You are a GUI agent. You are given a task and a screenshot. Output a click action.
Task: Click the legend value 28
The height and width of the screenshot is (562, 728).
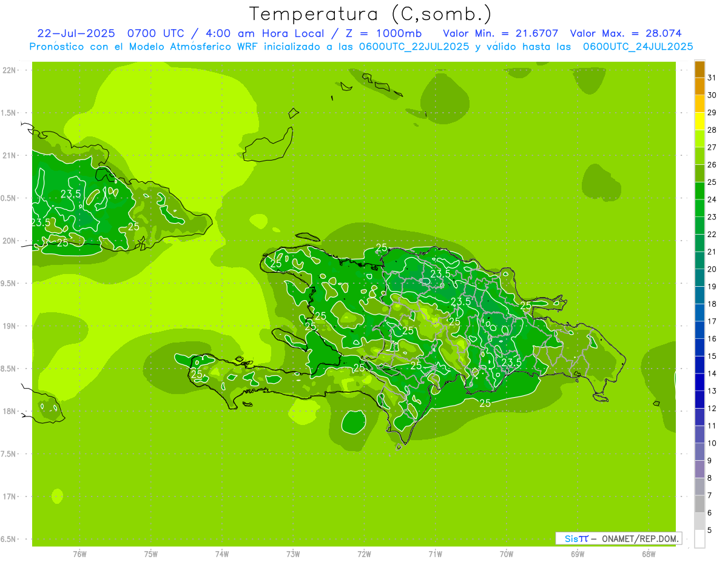712,130
